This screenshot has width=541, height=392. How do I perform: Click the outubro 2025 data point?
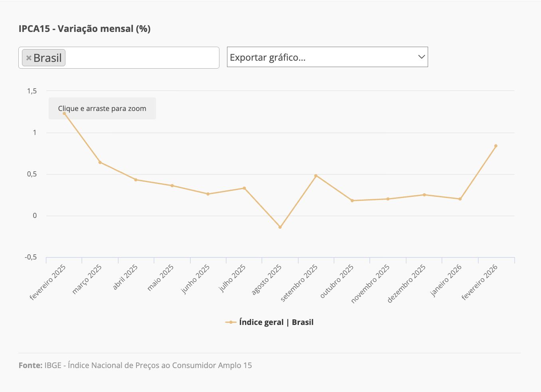point(352,201)
